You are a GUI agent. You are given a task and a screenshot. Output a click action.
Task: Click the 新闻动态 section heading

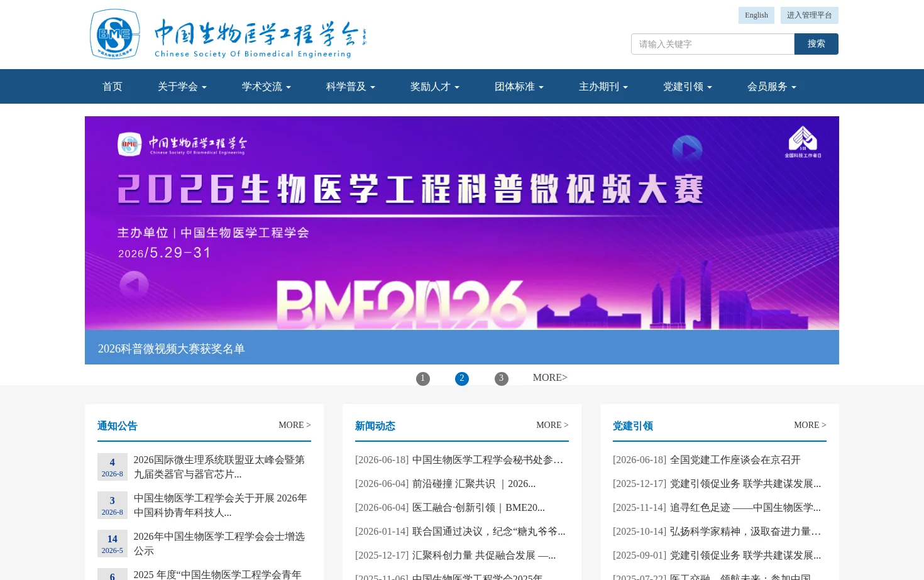(375, 426)
